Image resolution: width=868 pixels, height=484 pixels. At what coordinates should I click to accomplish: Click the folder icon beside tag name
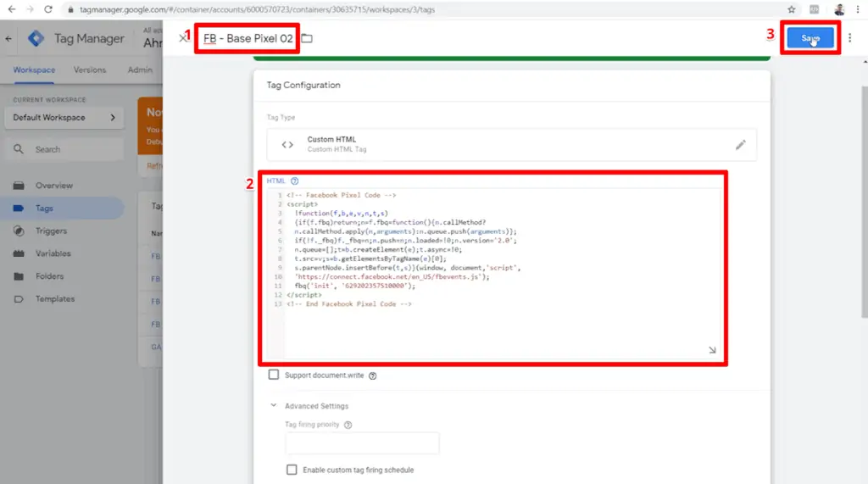pyautogui.click(x=307, y=38)
